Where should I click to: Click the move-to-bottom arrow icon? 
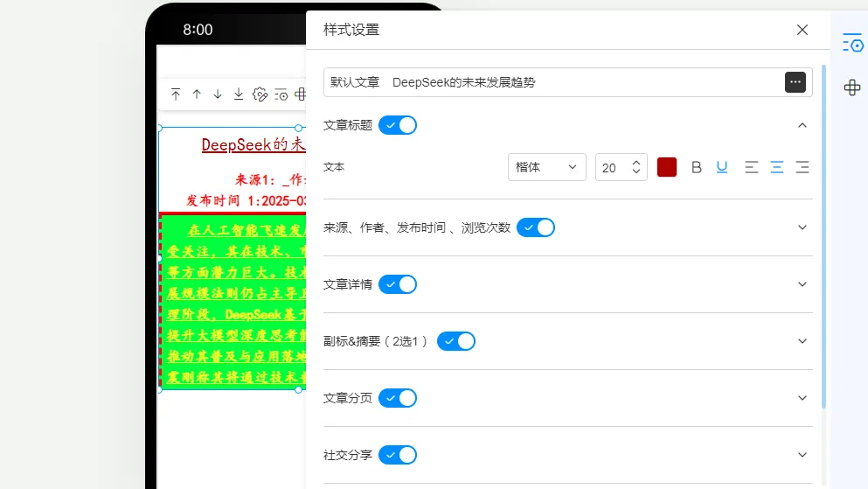pos(239,94)
